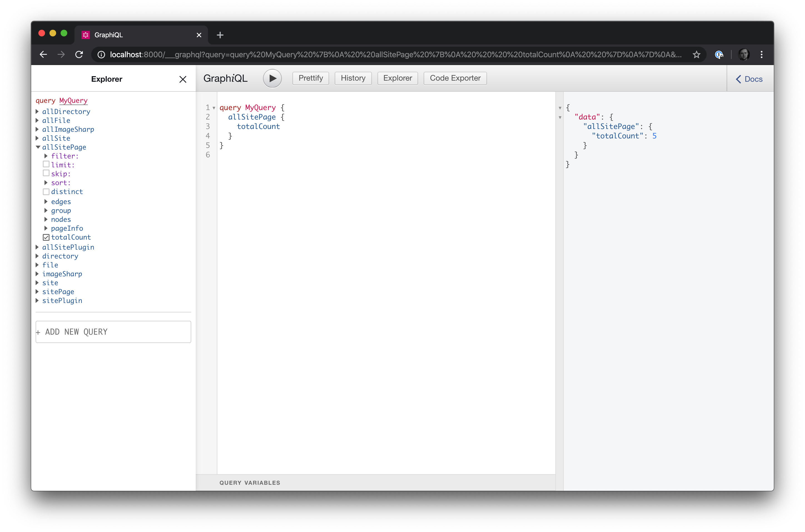Run the query with the play button
The image size is (805, 532).
[272, 78]
